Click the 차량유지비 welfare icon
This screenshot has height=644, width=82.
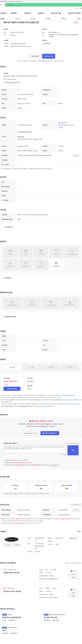[41, 252]
